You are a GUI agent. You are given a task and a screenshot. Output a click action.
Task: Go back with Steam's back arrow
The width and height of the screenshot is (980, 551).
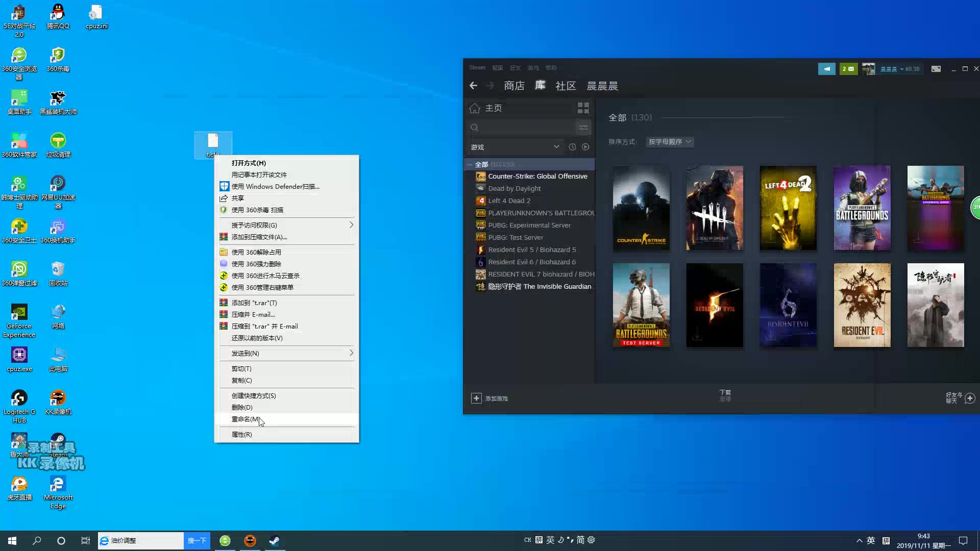point(473,86)
